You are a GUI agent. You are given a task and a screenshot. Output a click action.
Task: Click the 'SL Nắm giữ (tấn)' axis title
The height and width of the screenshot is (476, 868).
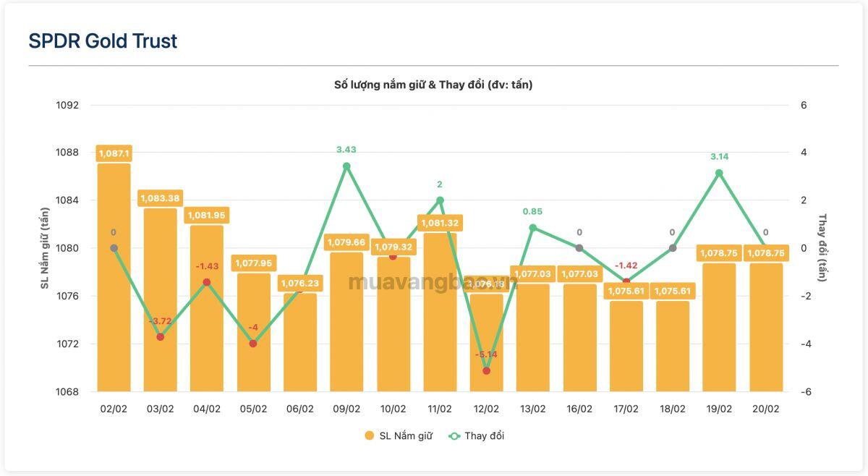coord(45,248)
